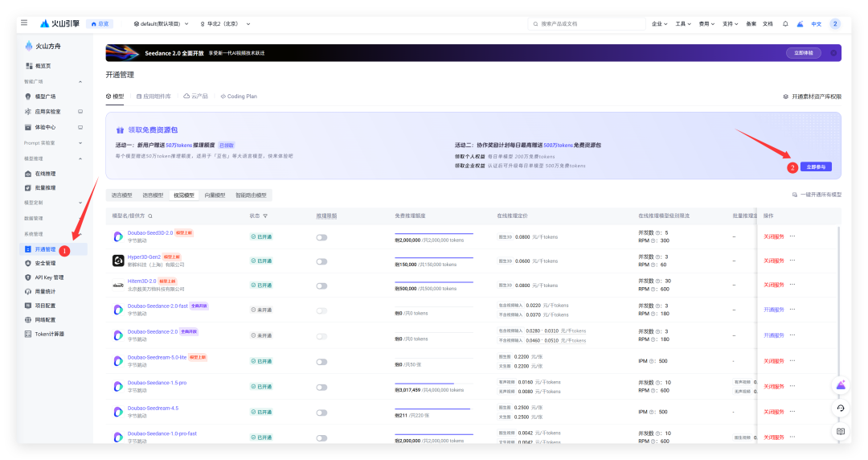Screen dimensions: 868x460
Task: Click filter icon beside 状态 column header
Action: 265,216
